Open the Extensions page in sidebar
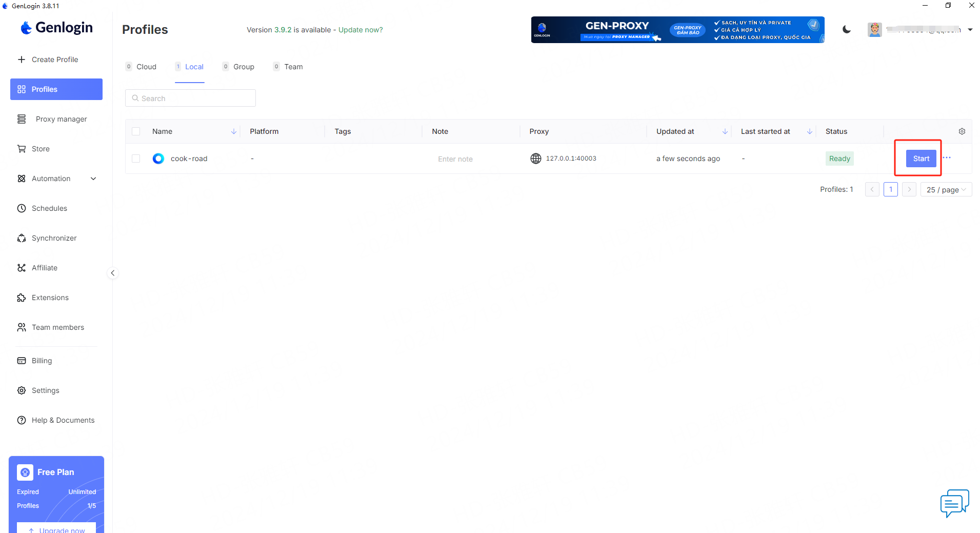The width and height of the screenshot is (980, 533). [50, 298]
